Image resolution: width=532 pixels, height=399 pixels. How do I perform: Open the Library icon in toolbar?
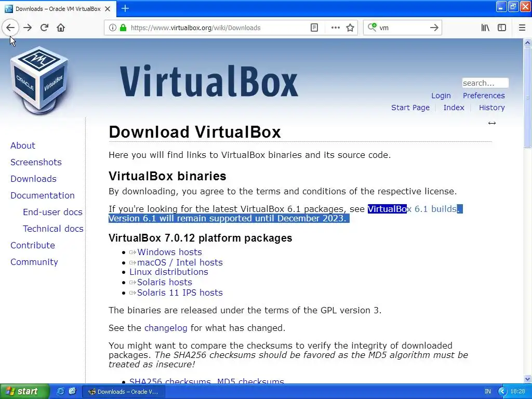coord(485,28)
